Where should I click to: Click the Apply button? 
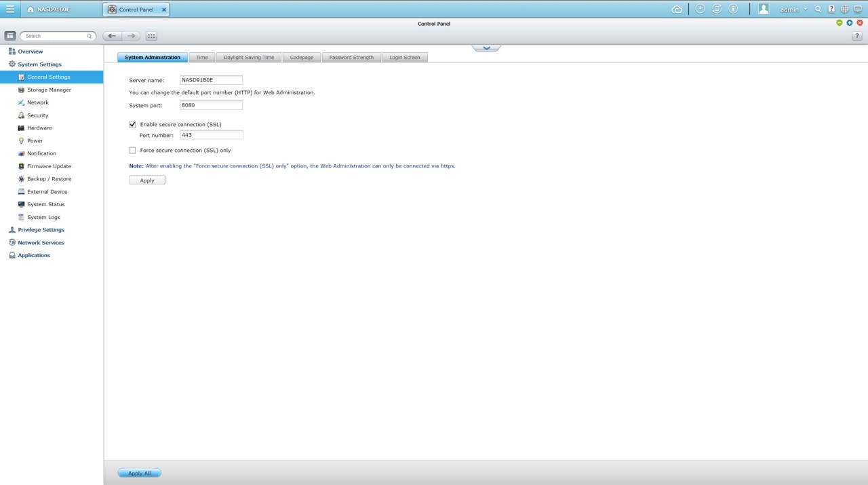tap(147, 180)
